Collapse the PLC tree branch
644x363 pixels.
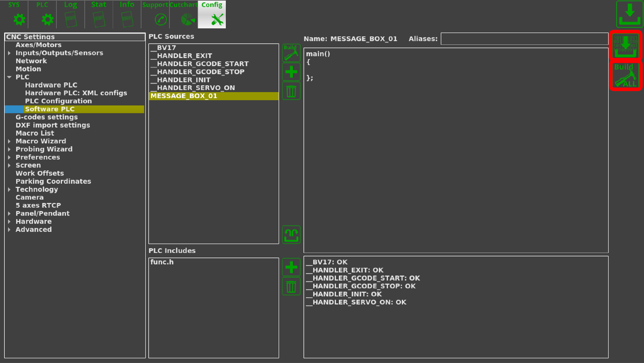click(x=9, y=77)
